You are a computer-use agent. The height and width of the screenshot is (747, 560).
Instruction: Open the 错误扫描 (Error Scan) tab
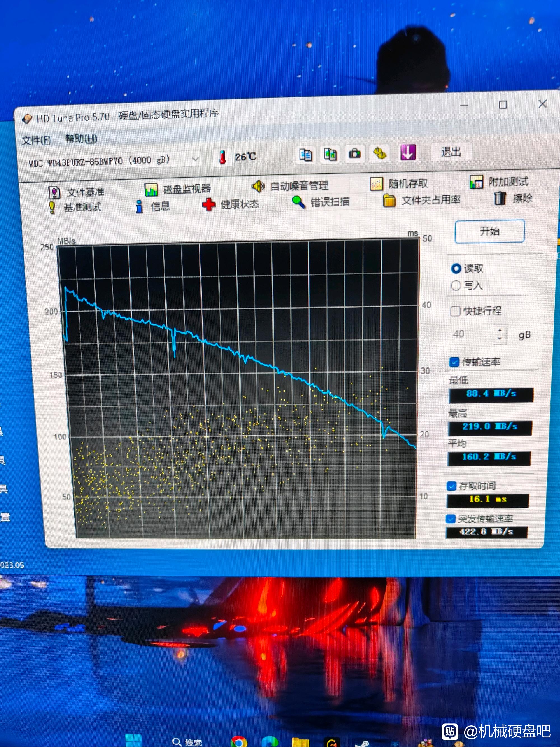pyautogui.click(x=320, y=202)
